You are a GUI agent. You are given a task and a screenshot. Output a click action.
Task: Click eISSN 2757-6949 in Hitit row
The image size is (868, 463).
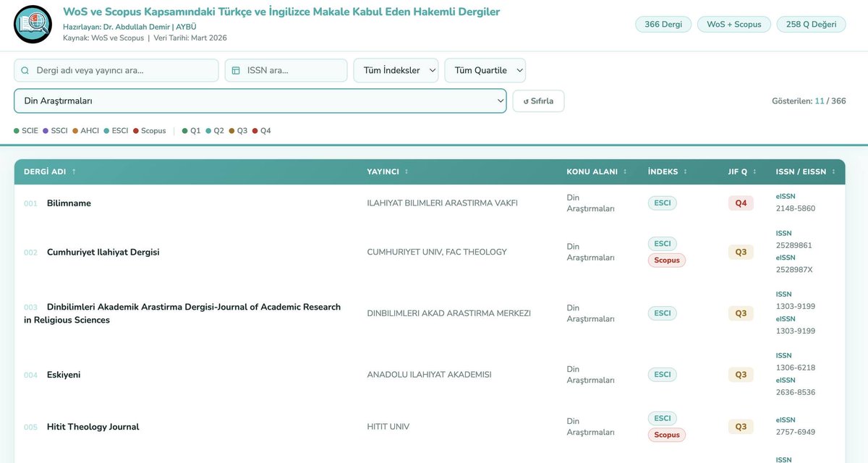coord(796,432)
